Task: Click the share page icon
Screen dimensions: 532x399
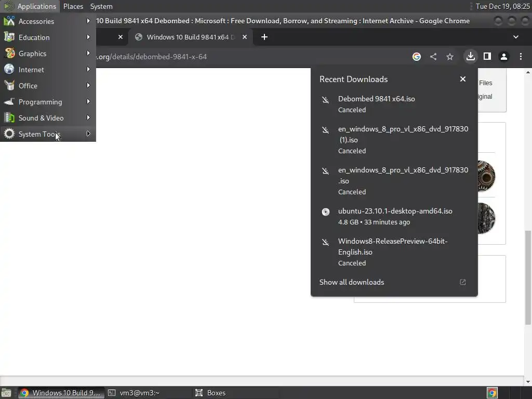Action: coord(433,57)
